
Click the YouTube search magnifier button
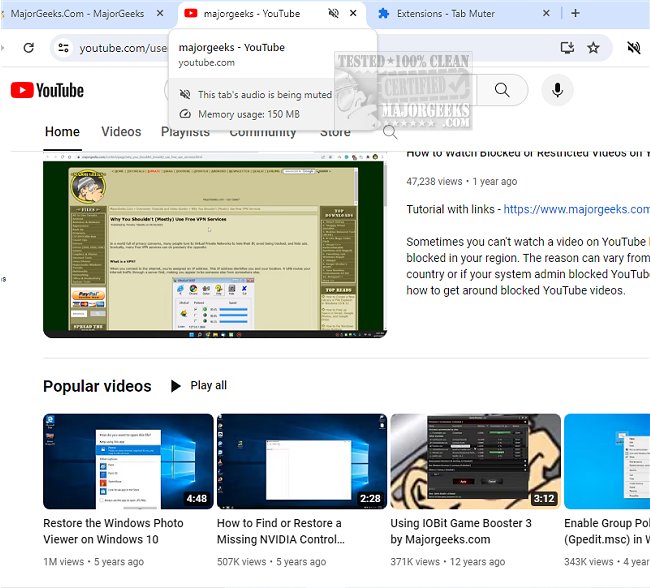click(502, 91)
